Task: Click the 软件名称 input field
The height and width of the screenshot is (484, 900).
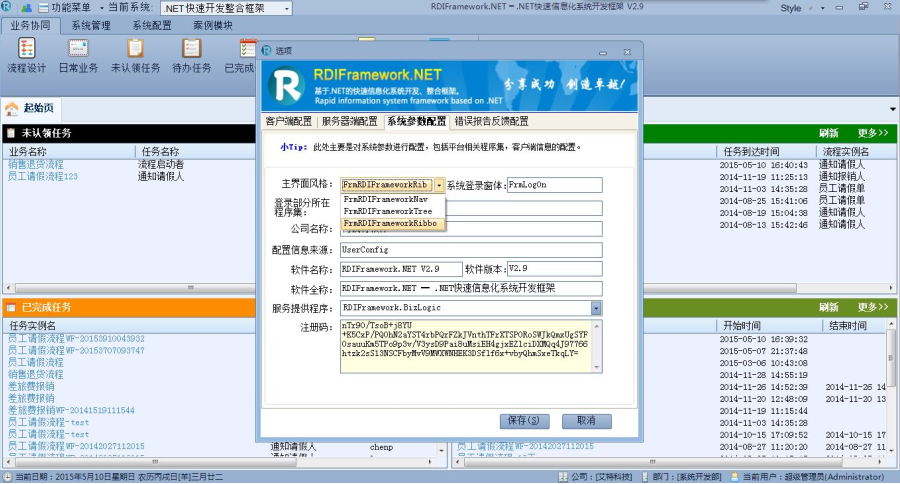Action: (x=401, y=269)
